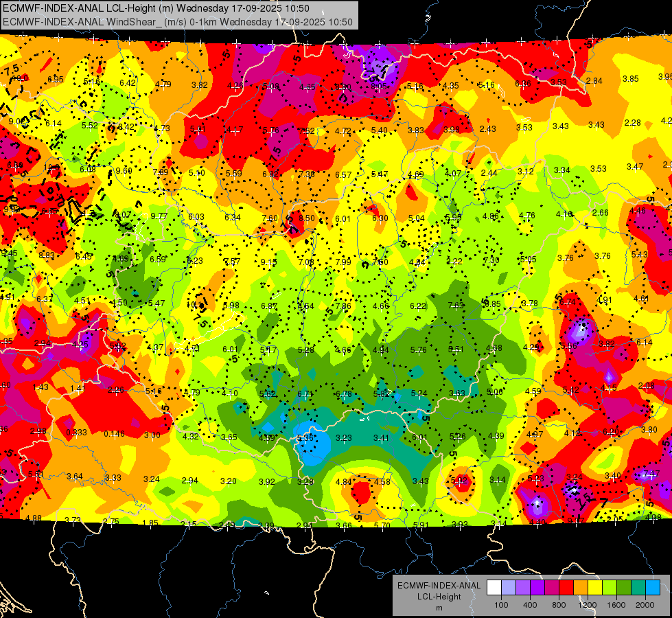Click legend scale value 100
672x618 pixels.
coord(501,605)
